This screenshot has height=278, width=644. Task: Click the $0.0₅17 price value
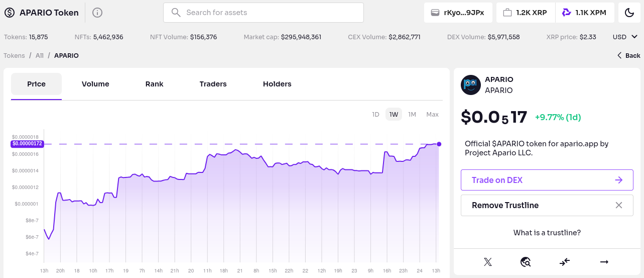[494, 117]
